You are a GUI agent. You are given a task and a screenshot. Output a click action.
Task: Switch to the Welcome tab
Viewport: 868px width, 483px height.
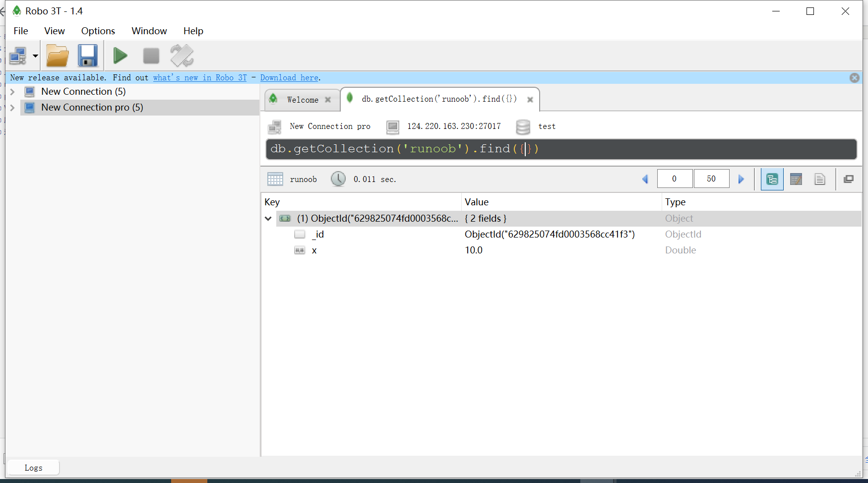pyautogui.click(x=303, y=100)
